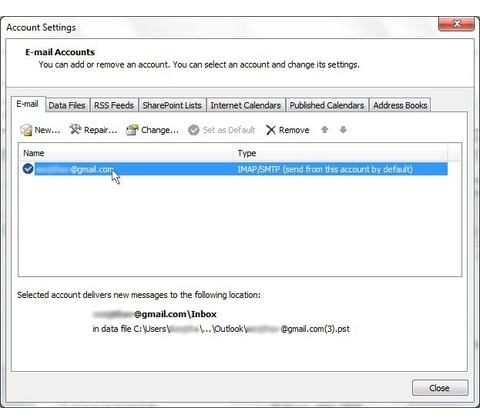Click the Set as Default label

pos(229,130)
